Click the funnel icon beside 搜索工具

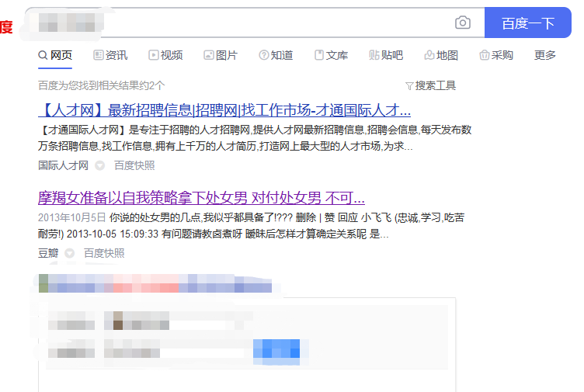tap(409, 86)
